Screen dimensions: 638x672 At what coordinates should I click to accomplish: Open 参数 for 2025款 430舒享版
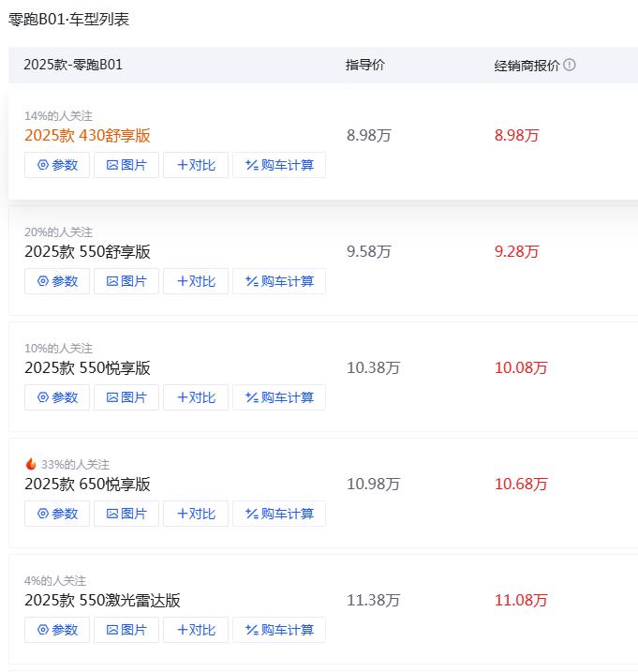57,165
